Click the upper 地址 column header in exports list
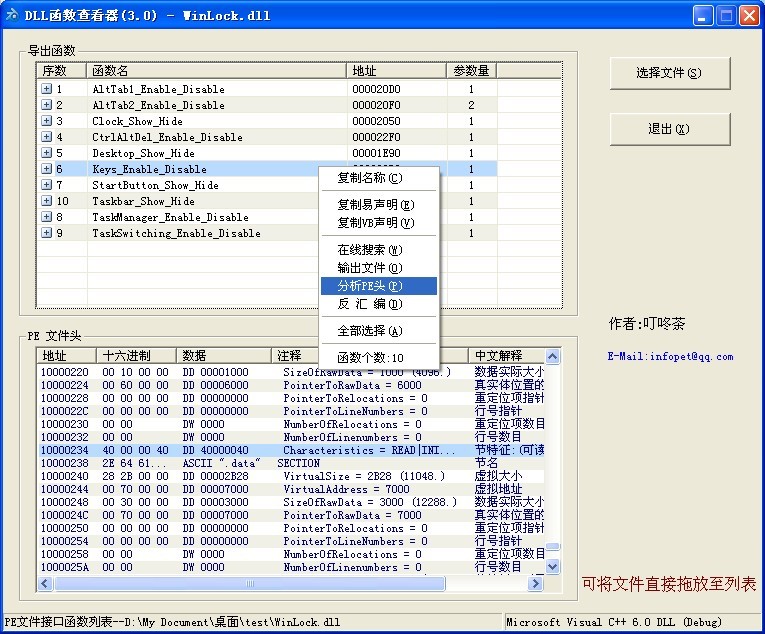 tap(396, 71)
